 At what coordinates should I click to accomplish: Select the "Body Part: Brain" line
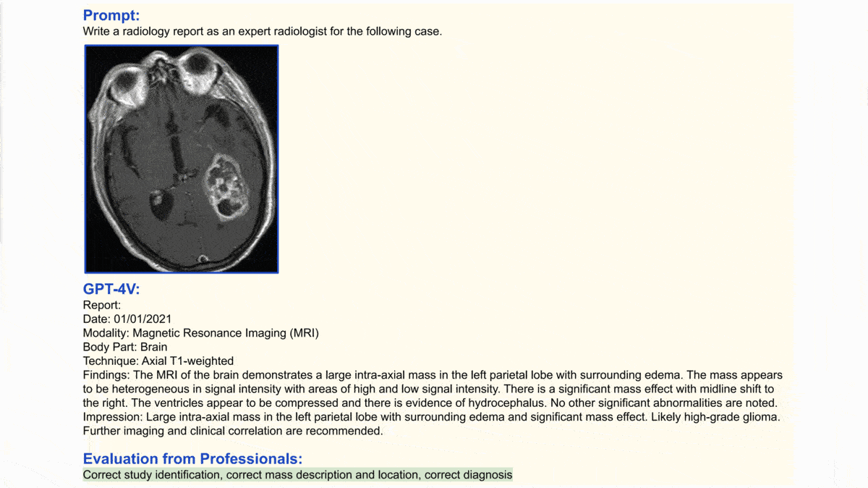pyautogui.click(x=125, y=347)
